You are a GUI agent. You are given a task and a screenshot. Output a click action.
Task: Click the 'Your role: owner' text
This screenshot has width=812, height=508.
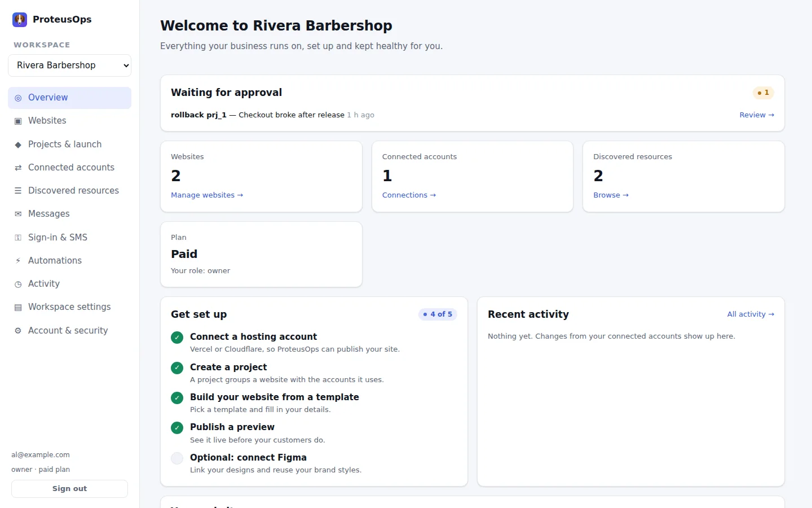(200, 270)
